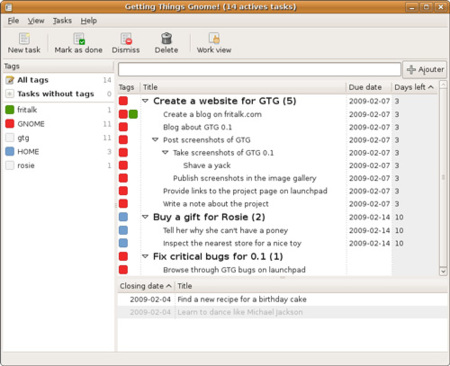Open the View menu
The height and width of the screenshot is (366, 450).
[x=36, y=21]
